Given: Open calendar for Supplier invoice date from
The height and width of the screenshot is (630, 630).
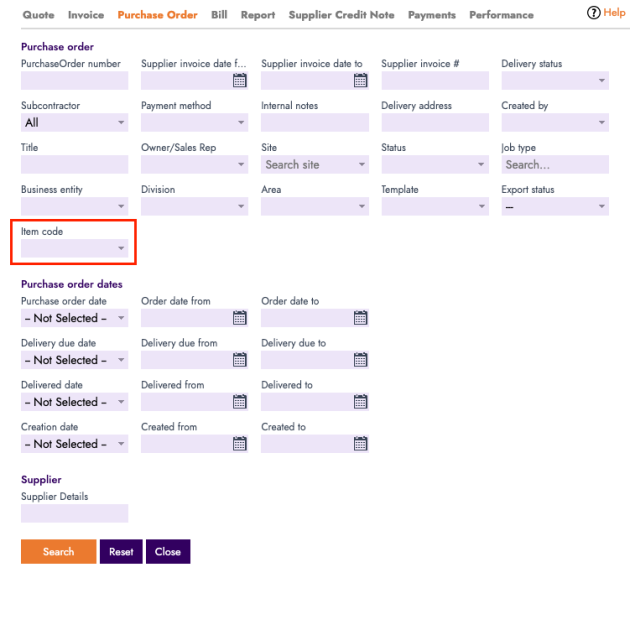Looking at the screenshot, I should point(239,81).
